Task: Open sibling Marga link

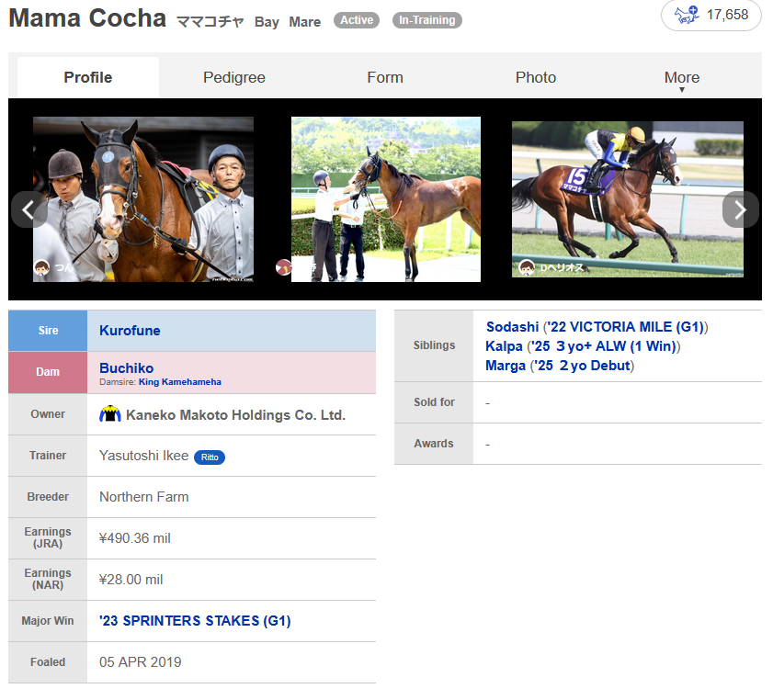Action: pyautogui.click(x=506, y=366)
